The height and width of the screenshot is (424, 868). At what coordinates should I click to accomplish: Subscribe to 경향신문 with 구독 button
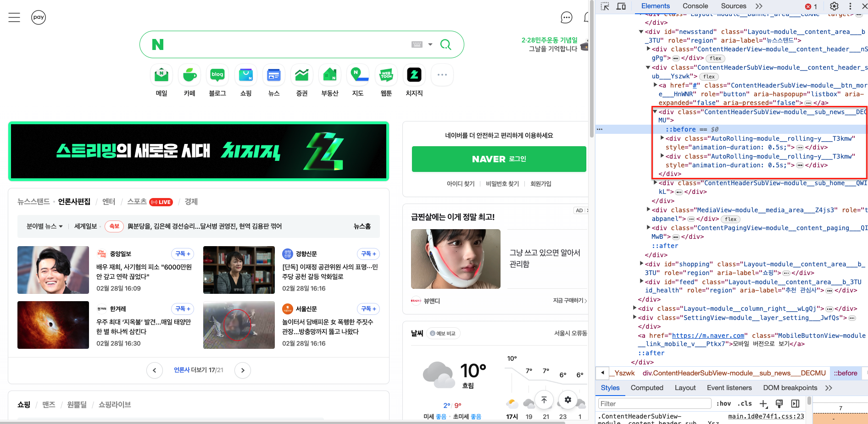(x=368, y=253)
